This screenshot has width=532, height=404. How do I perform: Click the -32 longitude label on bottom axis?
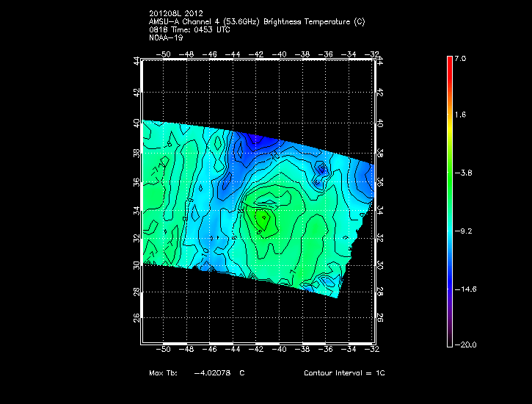pyautogui.click(x=374, y=350)
